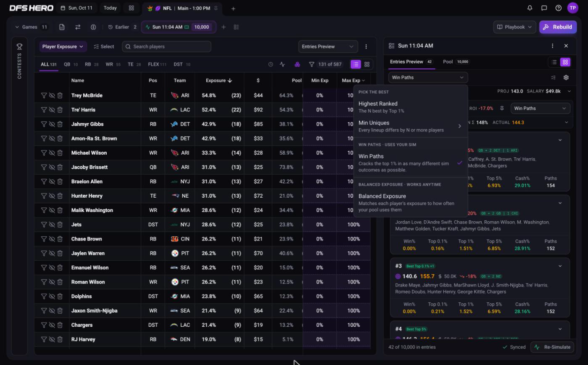The image size is (588, 365).
Task: Choose Balanced Exposure option
Action: (x=411, y=203)
